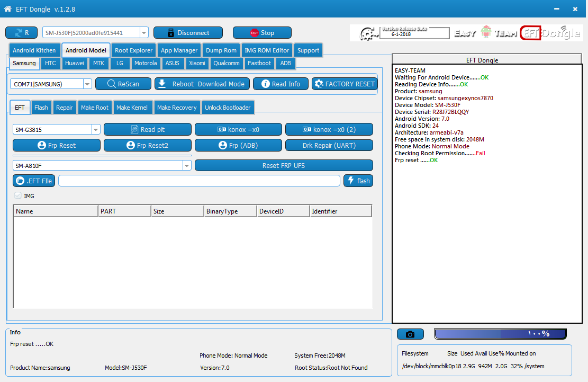588x382 pixels.
Task: Click the Identifier column header
Action: (340, 211)
